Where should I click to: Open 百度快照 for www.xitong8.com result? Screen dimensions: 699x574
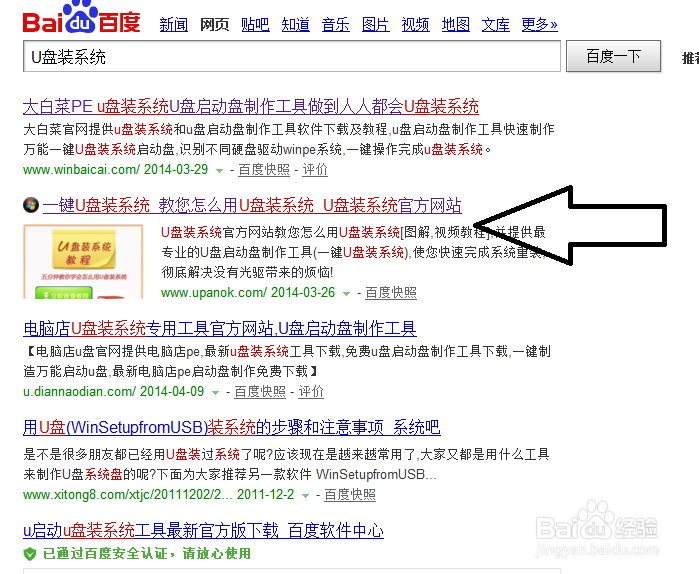[350, 495]
